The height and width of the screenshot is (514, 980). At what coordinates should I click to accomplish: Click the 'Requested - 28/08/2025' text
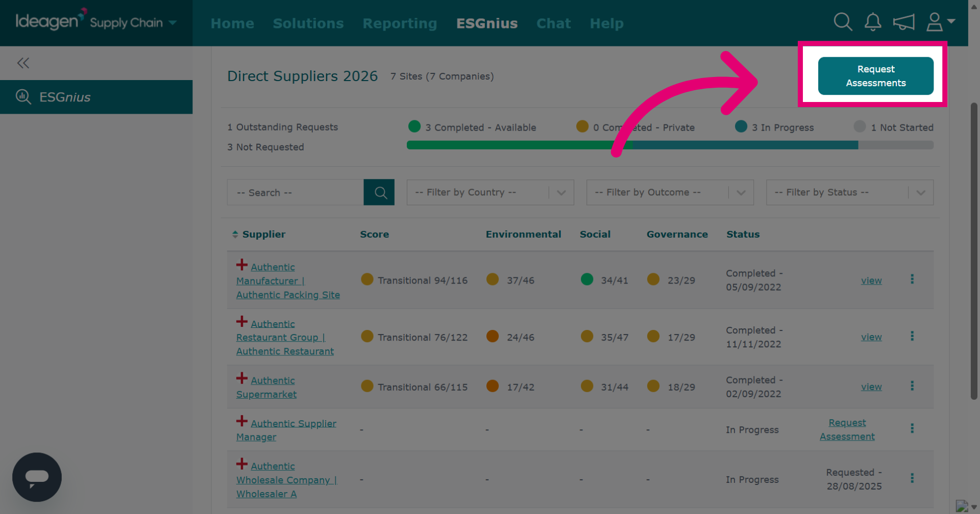pyautogui.click(x=854, y=479)
